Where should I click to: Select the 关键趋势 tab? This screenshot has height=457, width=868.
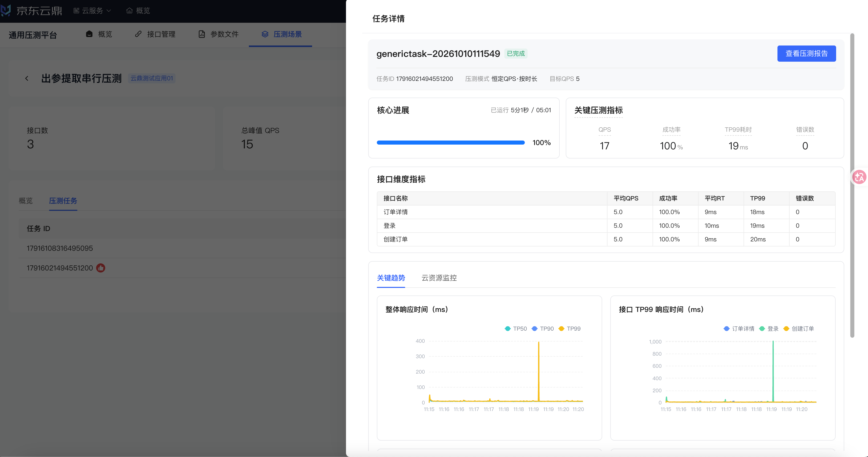click(391, 278)
